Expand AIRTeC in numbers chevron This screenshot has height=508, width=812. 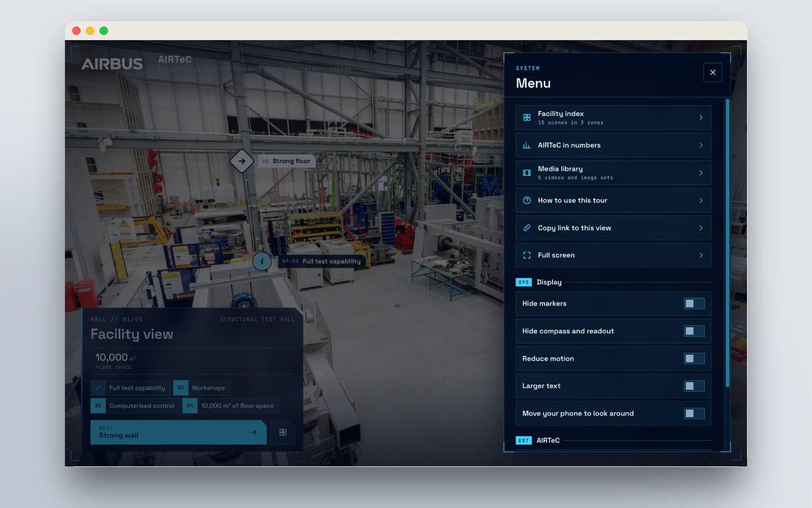coord(701,145)
